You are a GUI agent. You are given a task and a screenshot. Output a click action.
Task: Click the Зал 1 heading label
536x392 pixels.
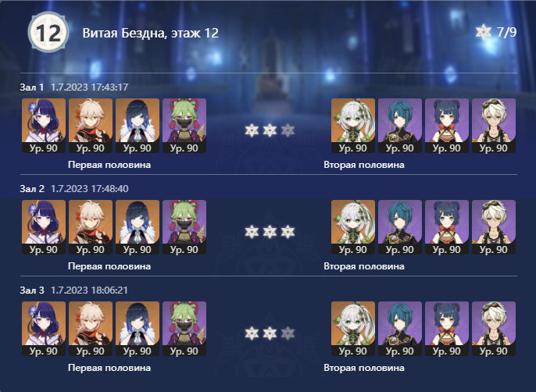coord(32,87)
